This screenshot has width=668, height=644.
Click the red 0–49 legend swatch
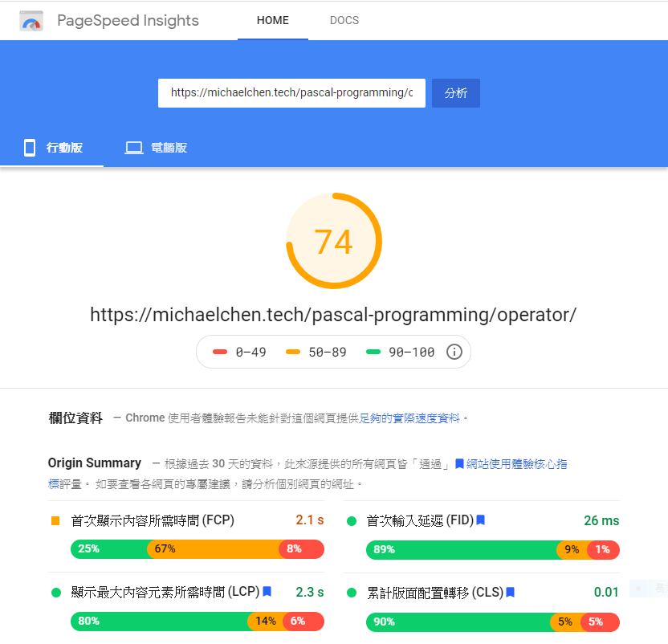220,352
